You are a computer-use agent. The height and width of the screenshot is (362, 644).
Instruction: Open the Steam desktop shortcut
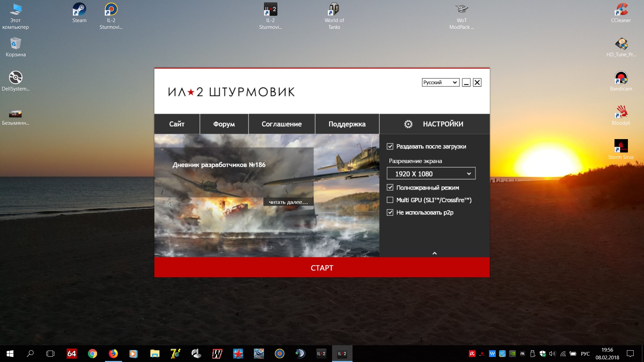point(79,13)
